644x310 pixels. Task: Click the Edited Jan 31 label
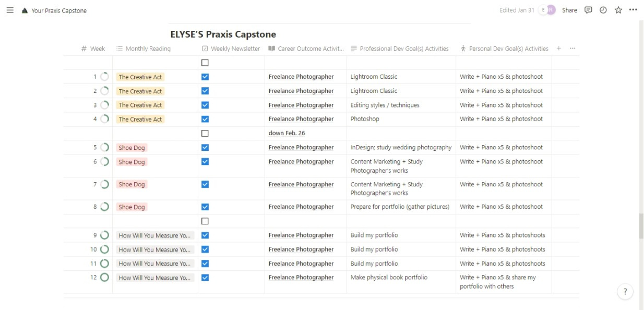point(517,10)
